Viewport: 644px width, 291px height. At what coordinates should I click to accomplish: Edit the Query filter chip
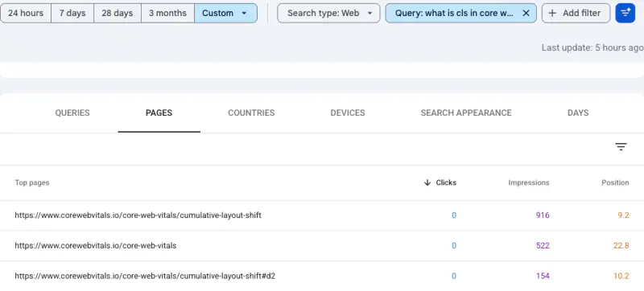click(x=454, y=13)
